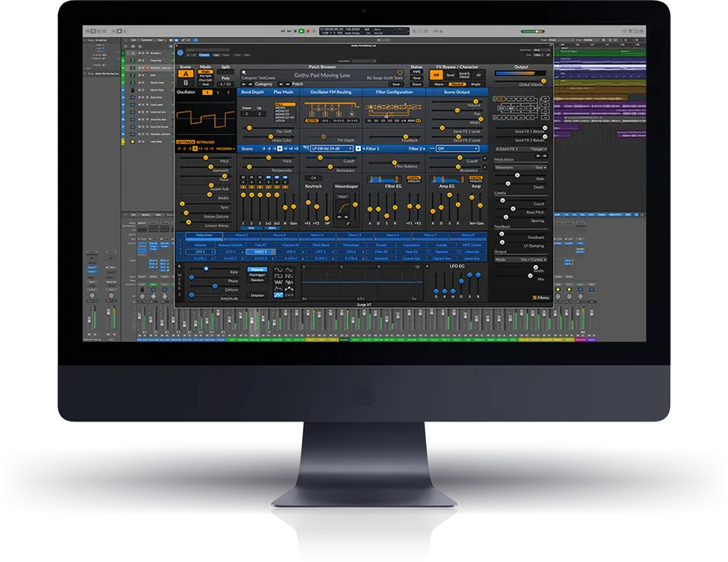Select the sine LFO waveform icon
Viewport: 728px width, 562px height.
tap(278, 270)
